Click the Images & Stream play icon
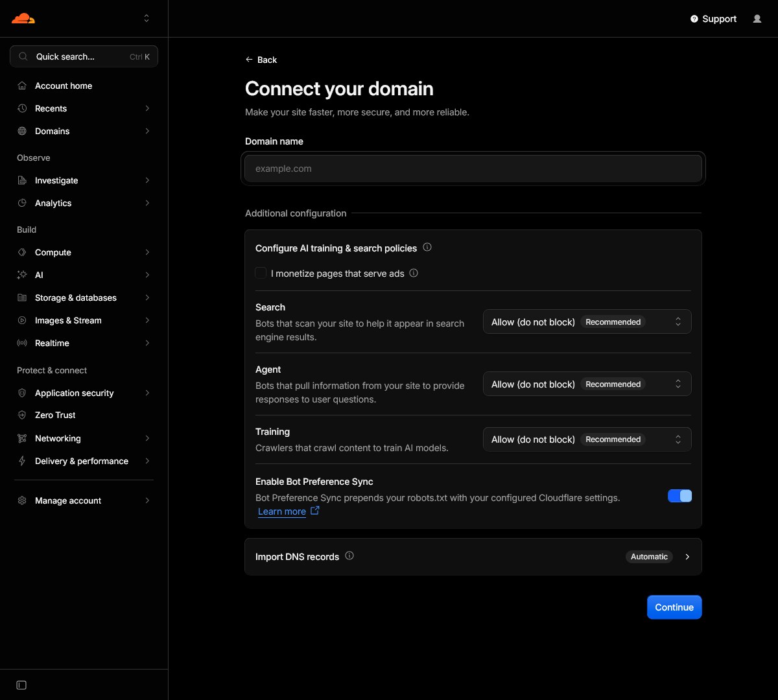The height and width of the screenshot is (700, 778). [22, 320]
